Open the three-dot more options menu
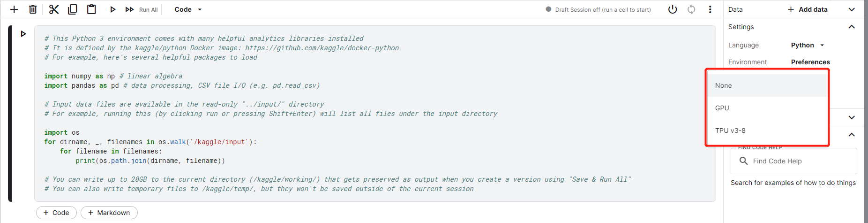Viewport: 868px width, 223px height. (710, 9)
